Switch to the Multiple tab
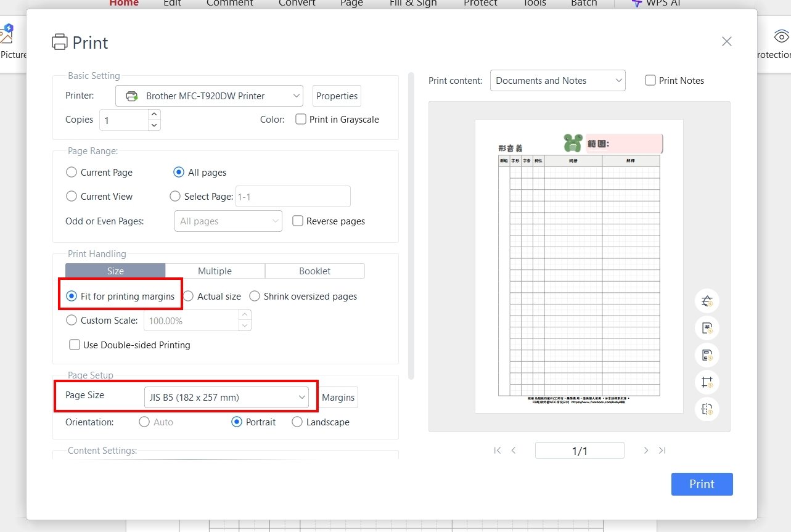The height and width of the screenshot is (532, 791). [215, 271]
